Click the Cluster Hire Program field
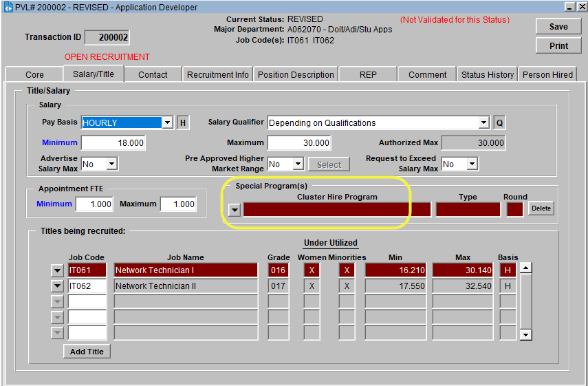588x386 pixels. click(x=337, y=210)
